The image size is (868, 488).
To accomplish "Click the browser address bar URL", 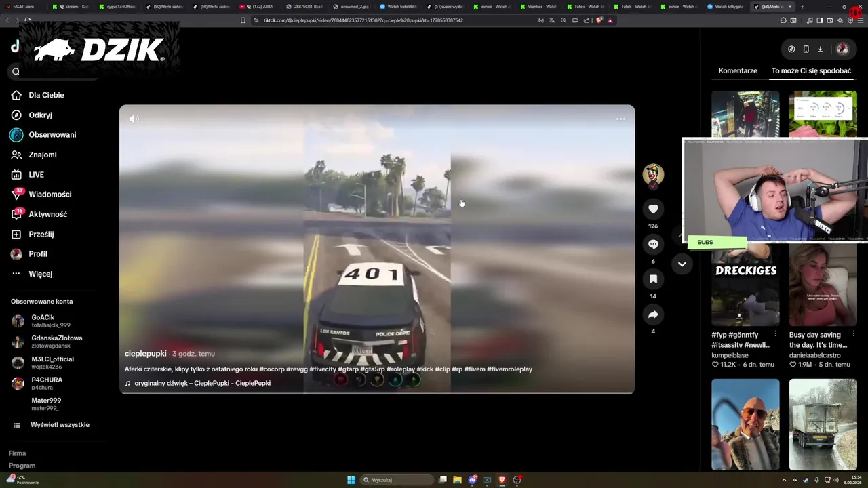I will tap(363, 20).
